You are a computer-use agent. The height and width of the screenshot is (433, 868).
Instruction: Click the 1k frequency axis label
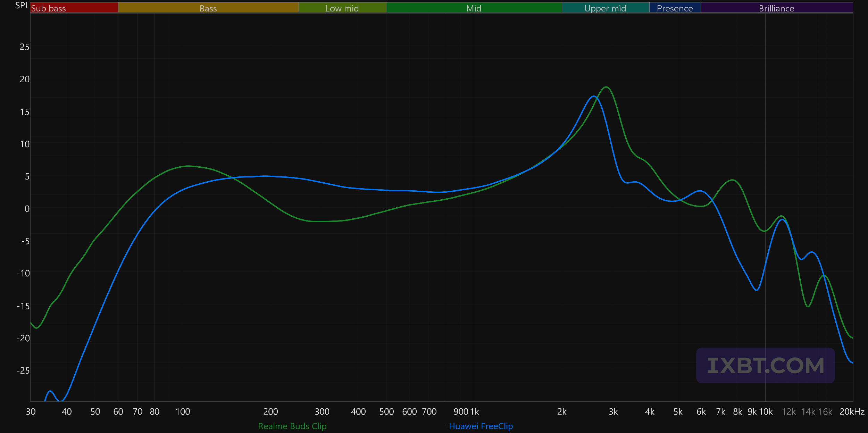(475, 412)
